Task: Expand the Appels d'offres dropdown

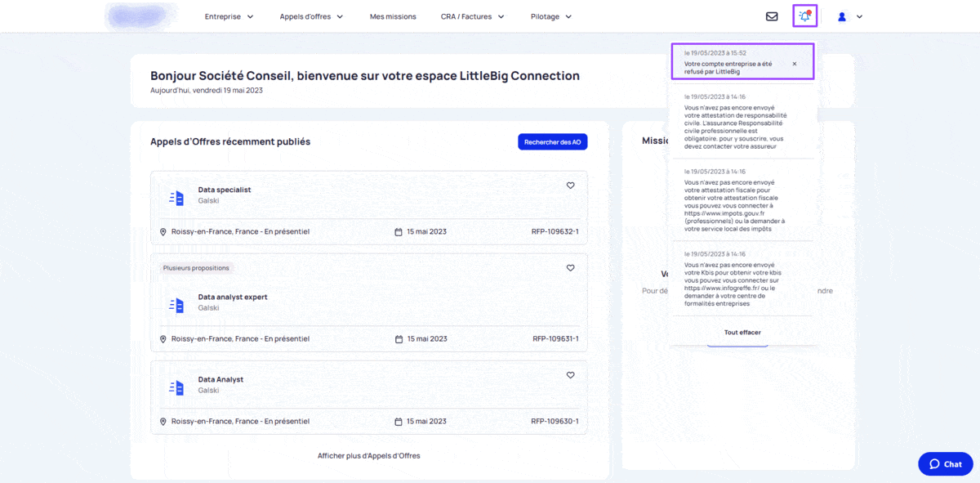Action: coord(311,16)
